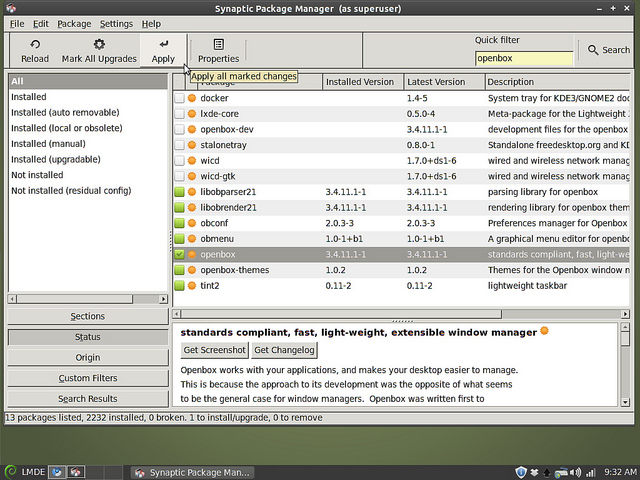Click the orange icon beside obmenu

(192, 239)
